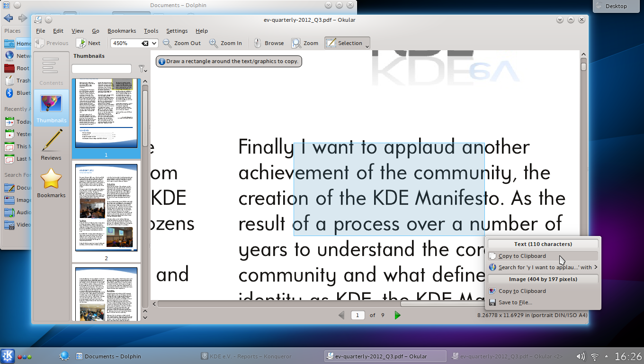Toggle the Browse mouse mode

click(268, 43)
